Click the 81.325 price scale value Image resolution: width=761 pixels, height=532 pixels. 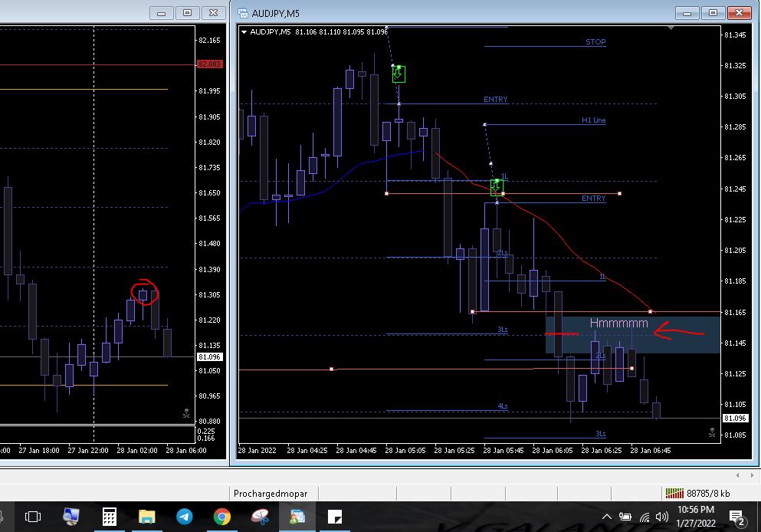(x=735, y=65)
